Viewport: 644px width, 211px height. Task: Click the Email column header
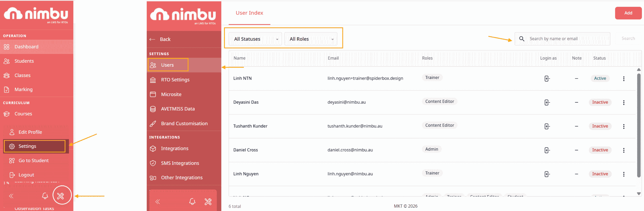click(333, 58)
